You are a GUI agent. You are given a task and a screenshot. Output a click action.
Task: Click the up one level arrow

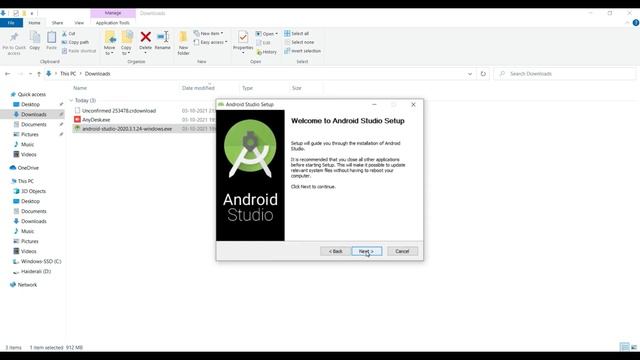point(39,74)
